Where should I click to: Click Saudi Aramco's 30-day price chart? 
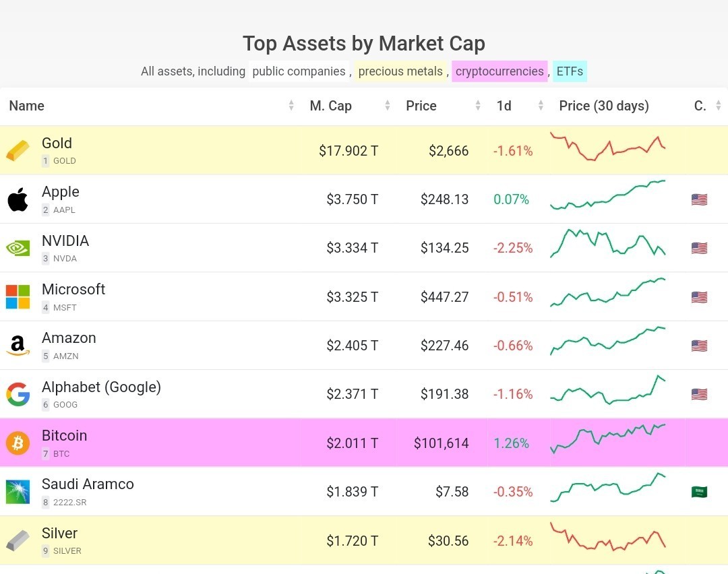pos(608,487)
